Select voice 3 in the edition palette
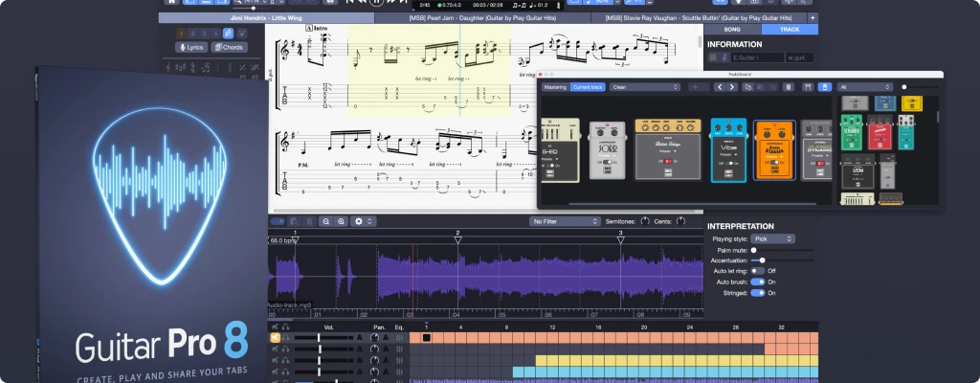 (205, 34)
